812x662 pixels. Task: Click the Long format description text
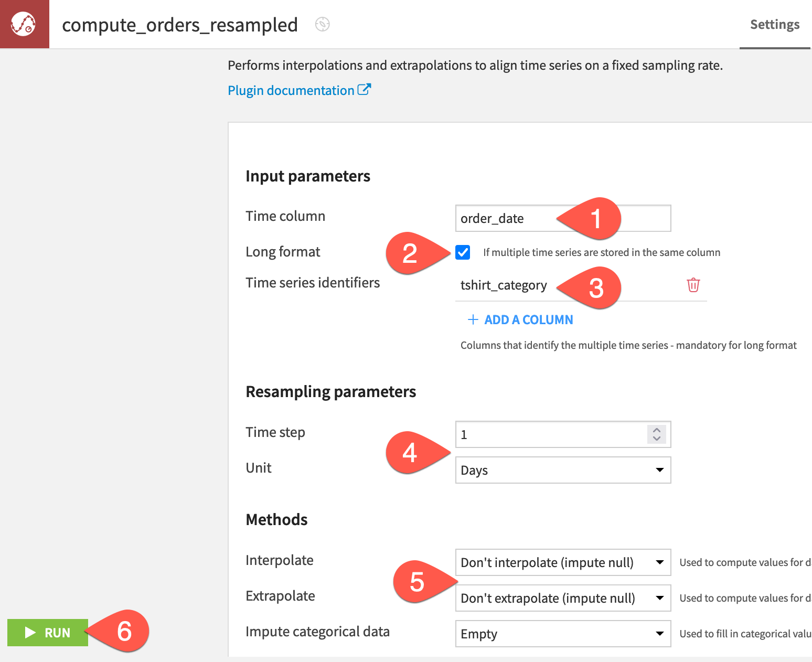pos(602,252)
